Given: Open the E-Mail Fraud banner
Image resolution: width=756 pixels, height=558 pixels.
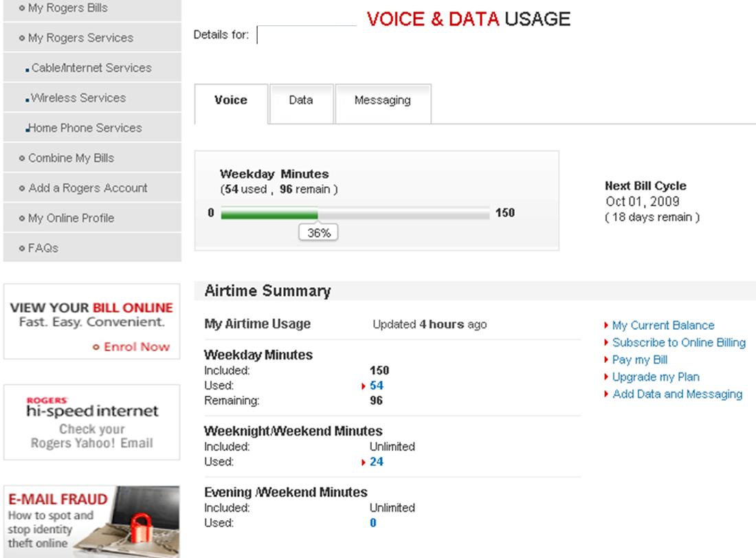Looking at the screenshot, I should pyautogui.click(x=91, y=522).
